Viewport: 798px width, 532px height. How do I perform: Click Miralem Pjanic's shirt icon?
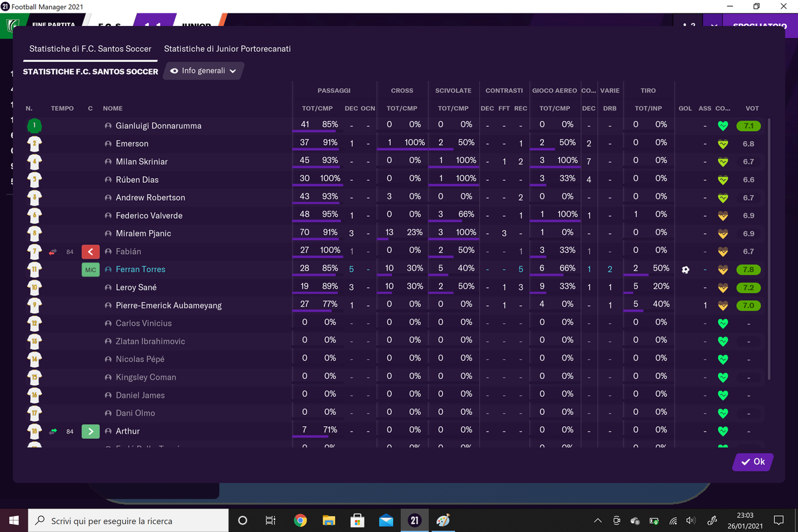click(35, 233)
